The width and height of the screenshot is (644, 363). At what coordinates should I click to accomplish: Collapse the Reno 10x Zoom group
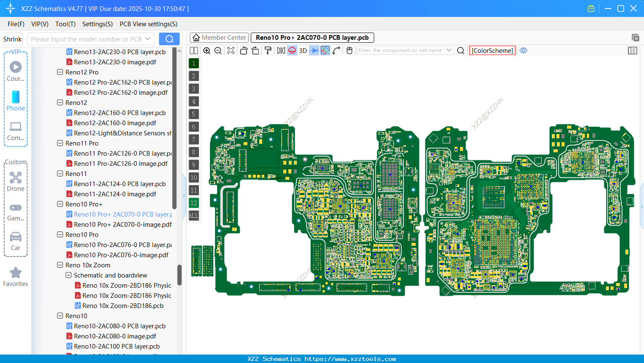(x=60, y=265)
